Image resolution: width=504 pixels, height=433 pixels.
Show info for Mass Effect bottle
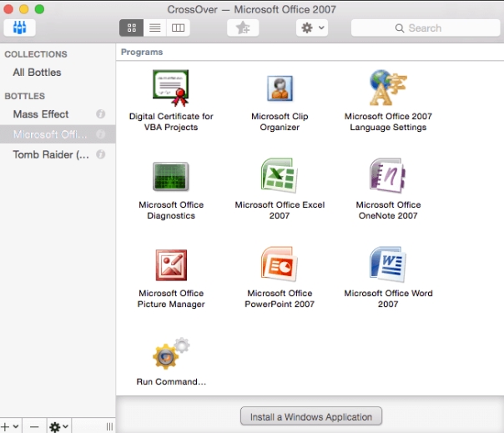pyautogui.click(x=101, y=113)
